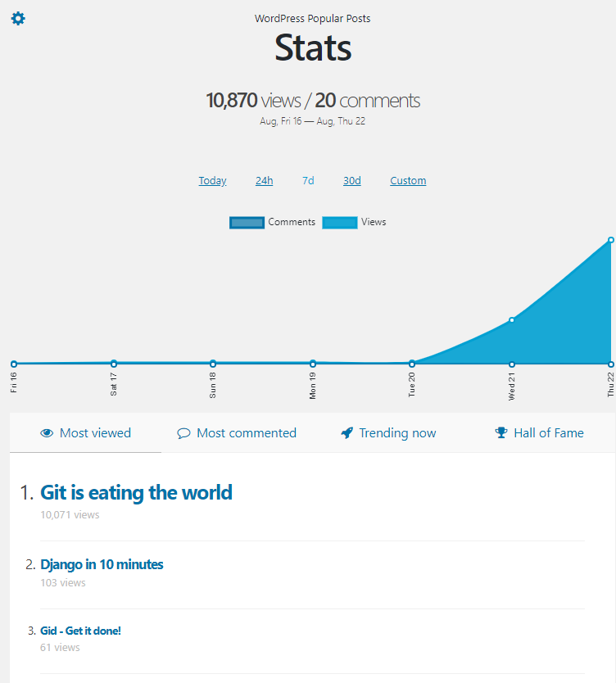Open the Custom date range option
Image resolution: width=616 pixels, height=683 pixels.
click(x=408, y=181)
